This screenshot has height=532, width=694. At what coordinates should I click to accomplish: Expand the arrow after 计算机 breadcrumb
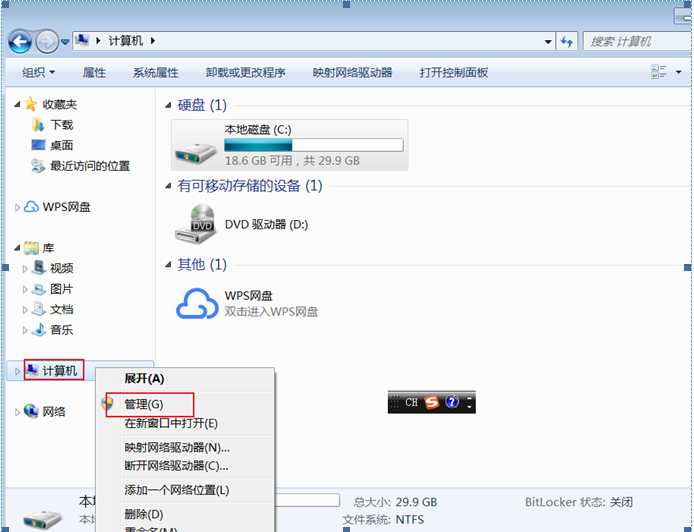point(153,41)
